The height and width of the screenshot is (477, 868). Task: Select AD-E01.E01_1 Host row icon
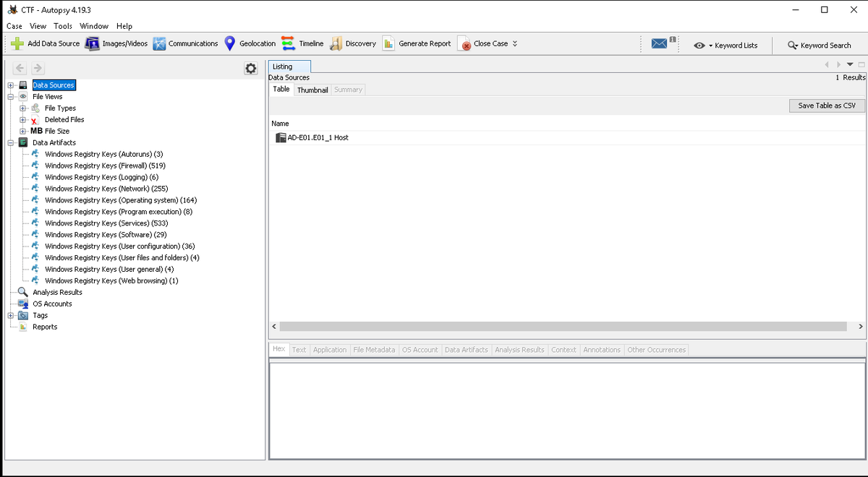(281, 137)
